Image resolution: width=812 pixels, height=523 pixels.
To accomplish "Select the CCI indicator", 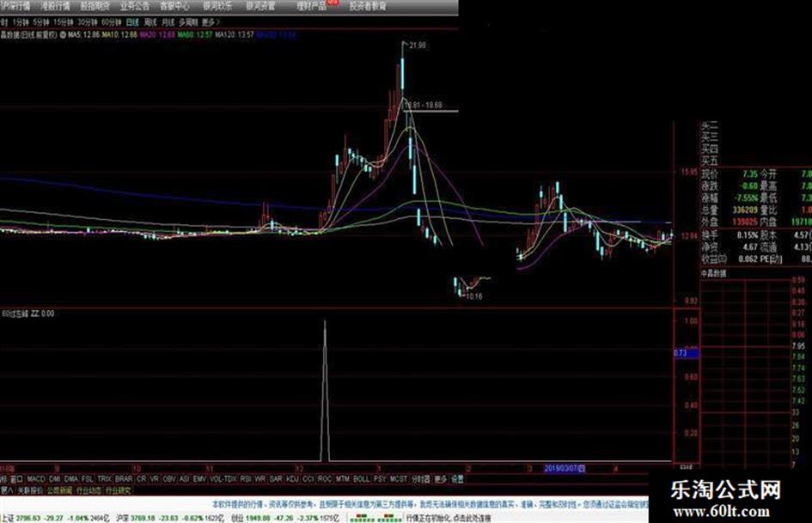I will 308,479.
